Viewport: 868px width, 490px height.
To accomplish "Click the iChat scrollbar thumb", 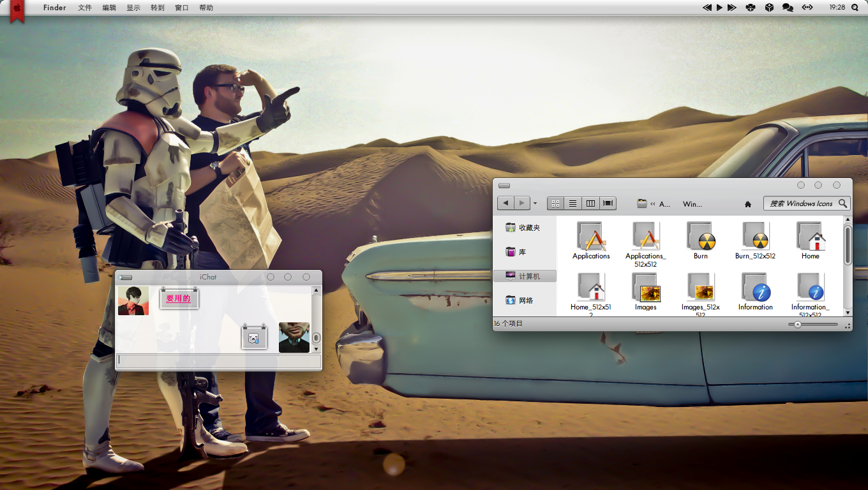I will click(x=316, y=338).
